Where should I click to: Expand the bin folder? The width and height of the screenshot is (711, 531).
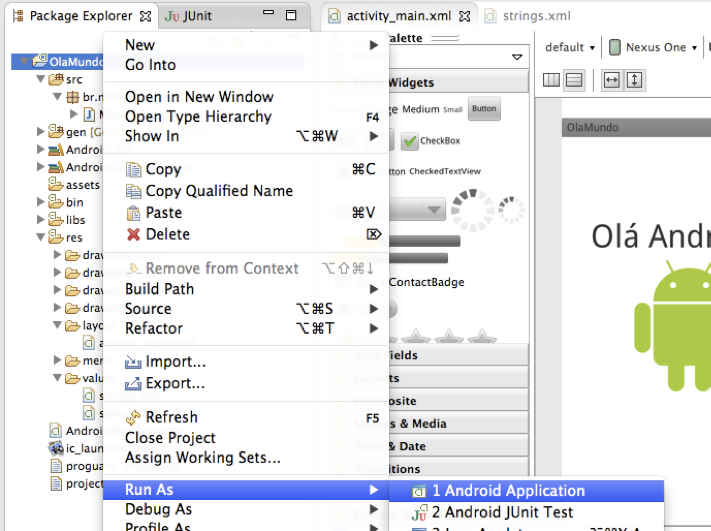coord(40,202)
